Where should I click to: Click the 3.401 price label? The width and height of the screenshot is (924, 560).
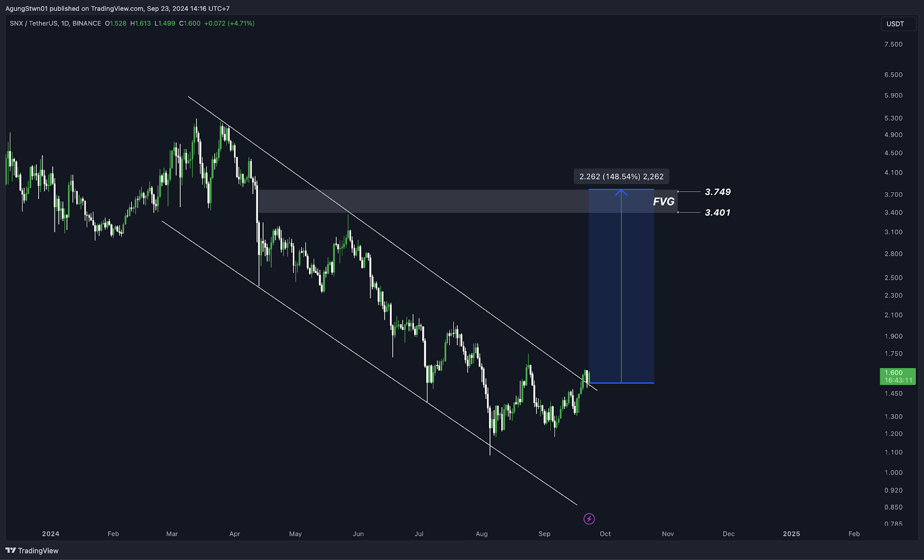tap(718, 212)
